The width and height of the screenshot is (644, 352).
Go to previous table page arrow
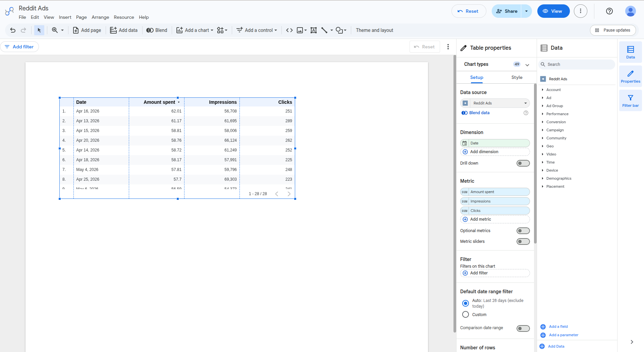[277, 194]
